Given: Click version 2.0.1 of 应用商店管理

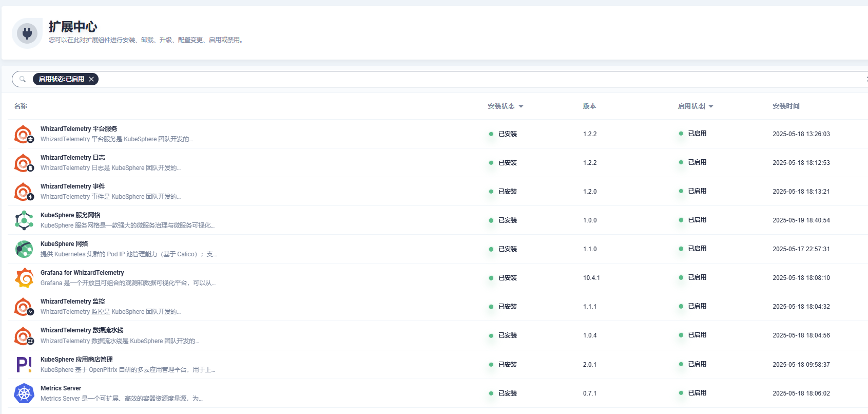Looking at the screenshot, I should [590, 365].
